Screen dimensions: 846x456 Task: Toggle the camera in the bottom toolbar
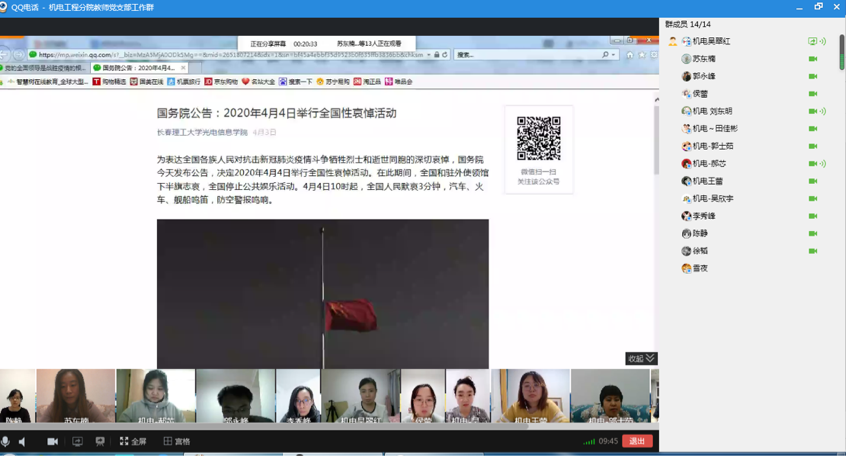point(52,441)
